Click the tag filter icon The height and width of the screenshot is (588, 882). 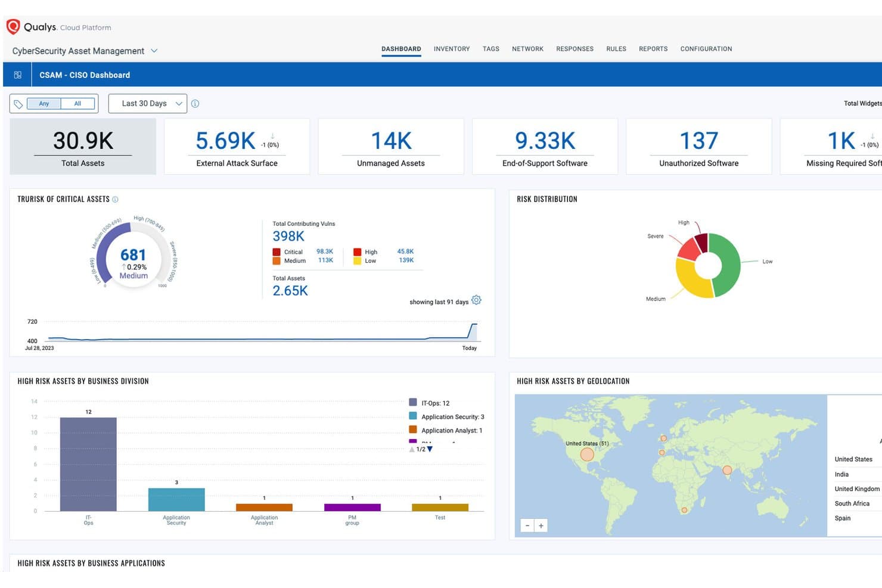pyautogui.click(x=18, y=104)
